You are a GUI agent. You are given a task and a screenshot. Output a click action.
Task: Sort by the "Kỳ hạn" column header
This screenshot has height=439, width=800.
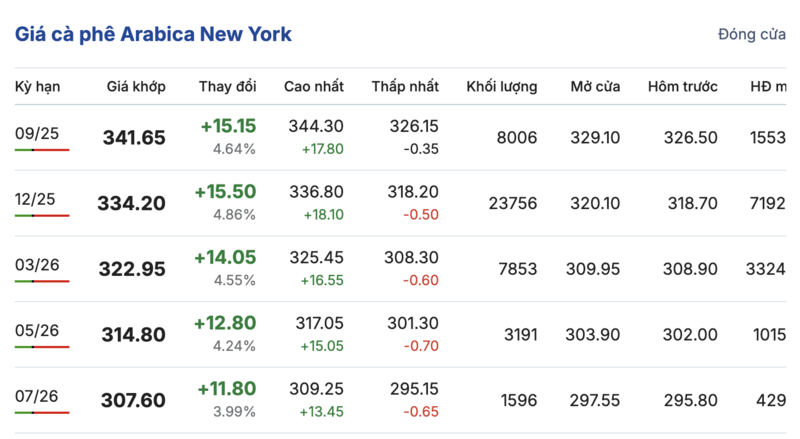[38, 87]
